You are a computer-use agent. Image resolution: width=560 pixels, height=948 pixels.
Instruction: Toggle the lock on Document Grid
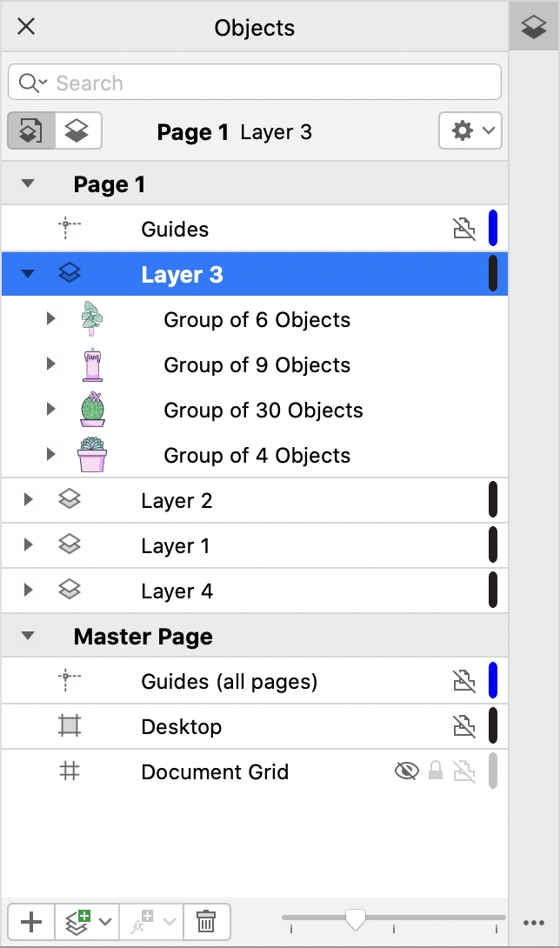(436, 771)
